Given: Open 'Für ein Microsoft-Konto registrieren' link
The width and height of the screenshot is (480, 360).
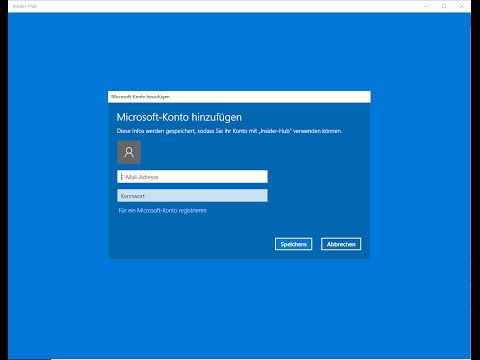Looking at the screenshot, I should coord(163,210).
